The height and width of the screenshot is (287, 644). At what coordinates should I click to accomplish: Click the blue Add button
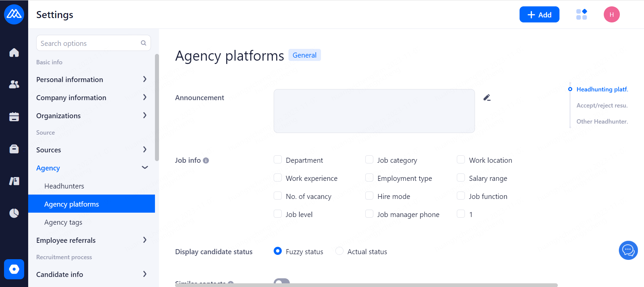[539, 14]
